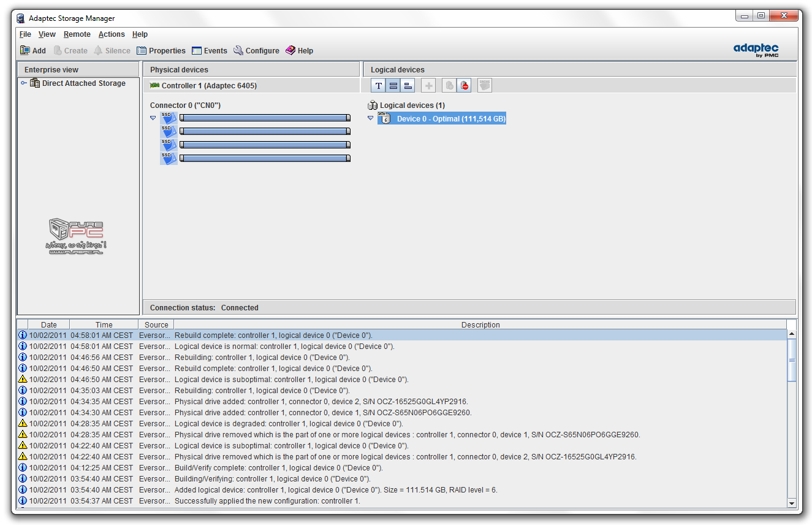812x525 pixels.
Task: Click Direct Attached Storage server icon
Action: point(35,83)
